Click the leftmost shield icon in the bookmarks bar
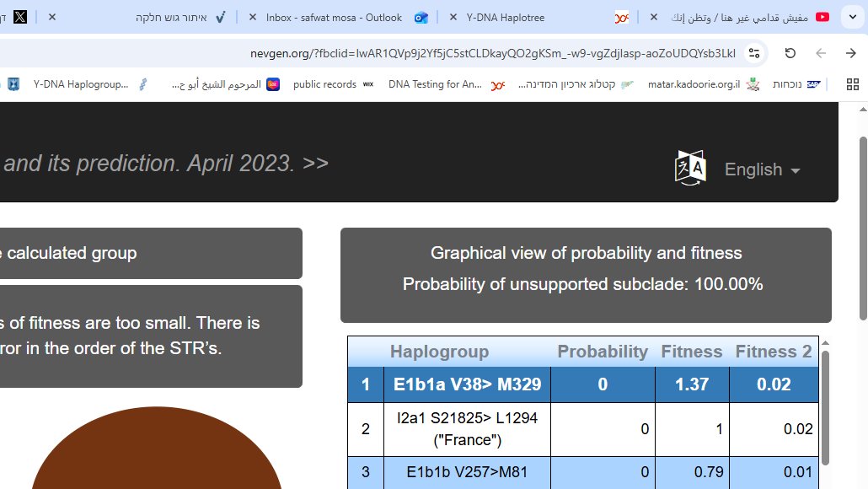 click(x=13, y=84)
